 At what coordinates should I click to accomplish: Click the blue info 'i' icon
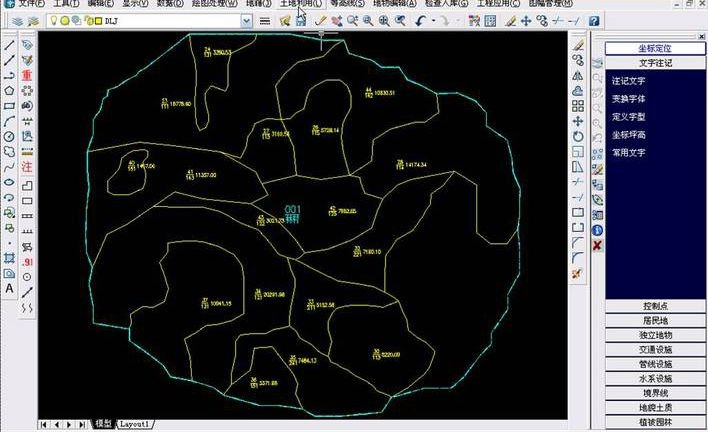click(x=597, y=230)
